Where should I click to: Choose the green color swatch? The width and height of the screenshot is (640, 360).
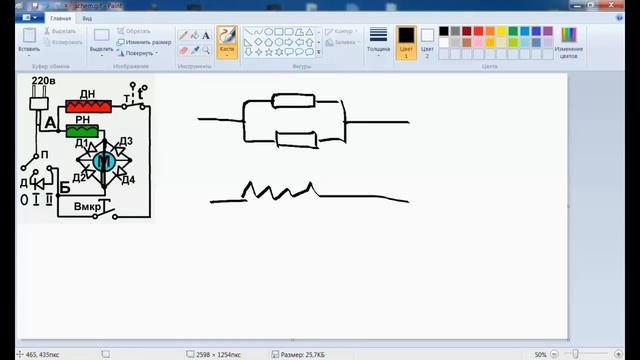(x=513, y=31)
